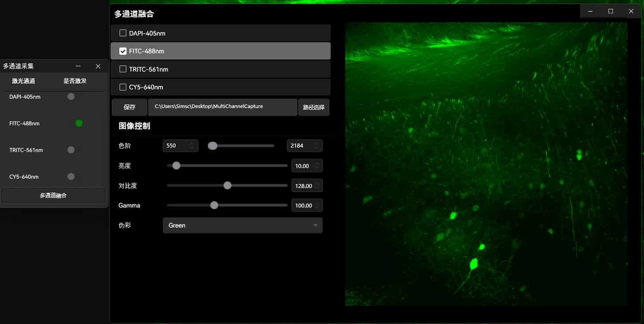Viewport: 644px width, 324px height.
Task: Open the 伪彩 Green pseudocolor dropdown
Action: click(242, 225)
